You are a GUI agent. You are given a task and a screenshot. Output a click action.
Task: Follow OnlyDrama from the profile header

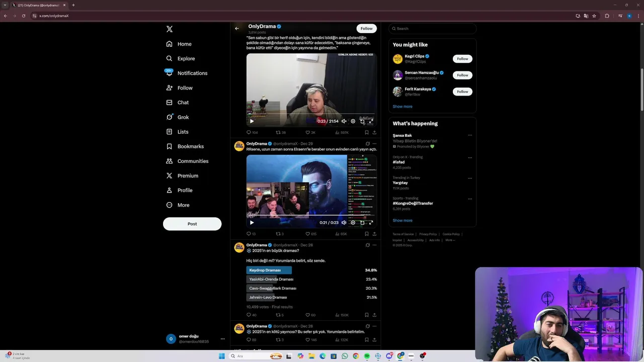click(366, 29)
